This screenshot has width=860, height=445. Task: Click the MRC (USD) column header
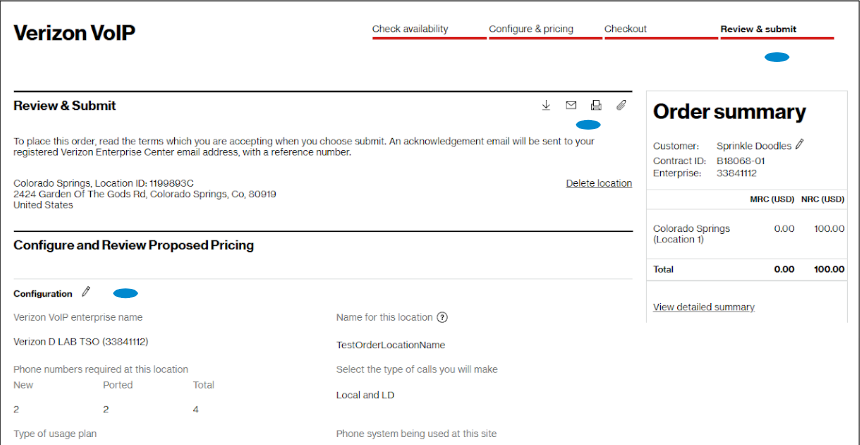(772, 199)
